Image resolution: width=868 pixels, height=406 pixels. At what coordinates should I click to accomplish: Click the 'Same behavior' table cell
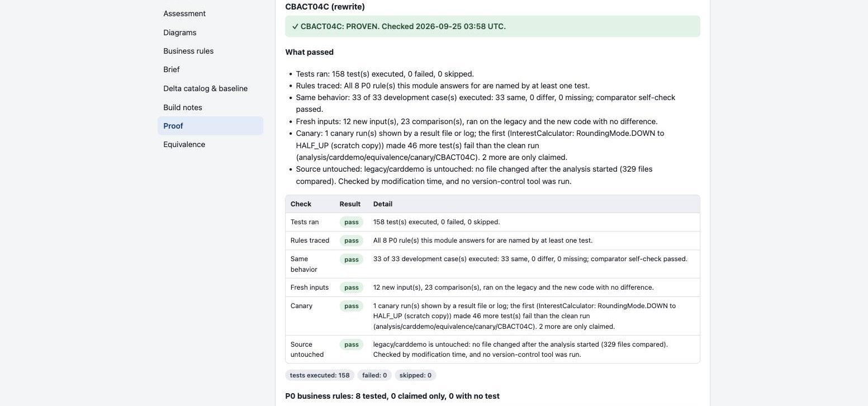(x=310, y=264)
